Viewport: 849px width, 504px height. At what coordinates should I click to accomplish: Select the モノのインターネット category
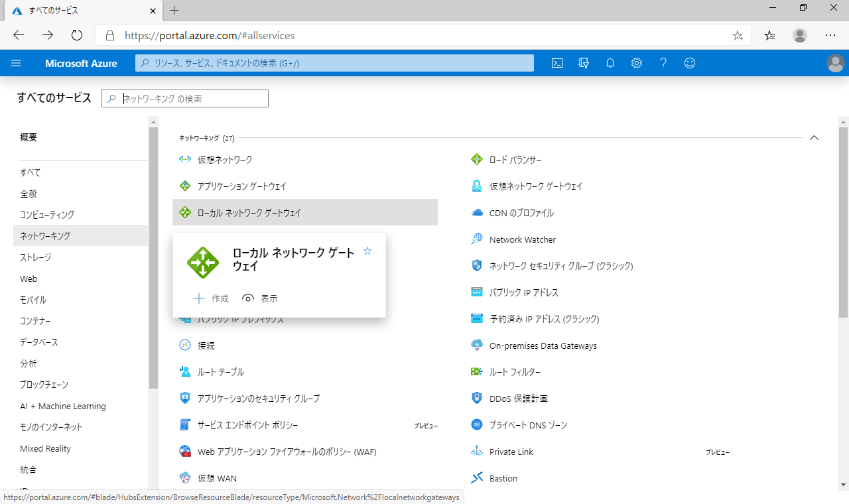click(x=51, y=427)
